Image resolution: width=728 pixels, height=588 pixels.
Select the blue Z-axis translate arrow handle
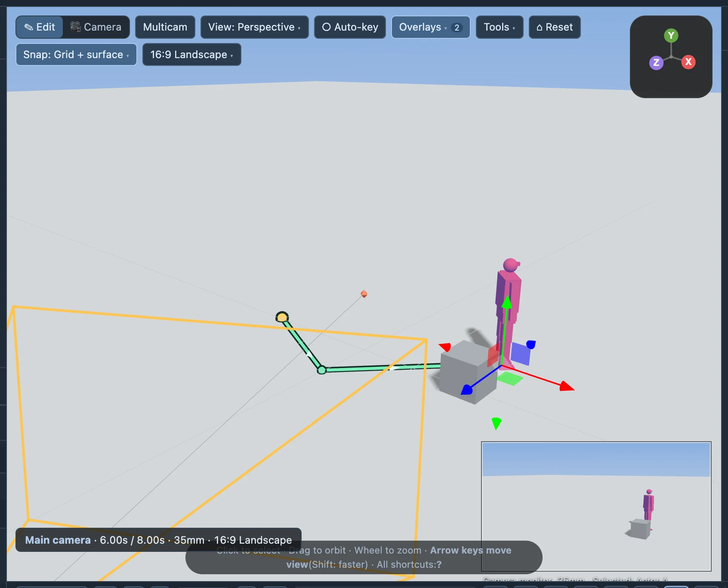467,390
